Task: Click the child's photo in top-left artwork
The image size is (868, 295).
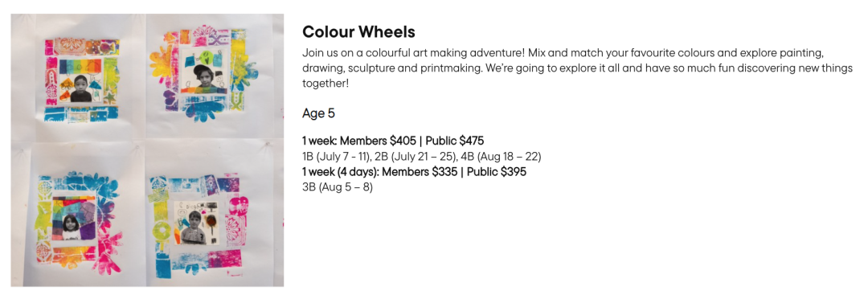Action: 80,88
